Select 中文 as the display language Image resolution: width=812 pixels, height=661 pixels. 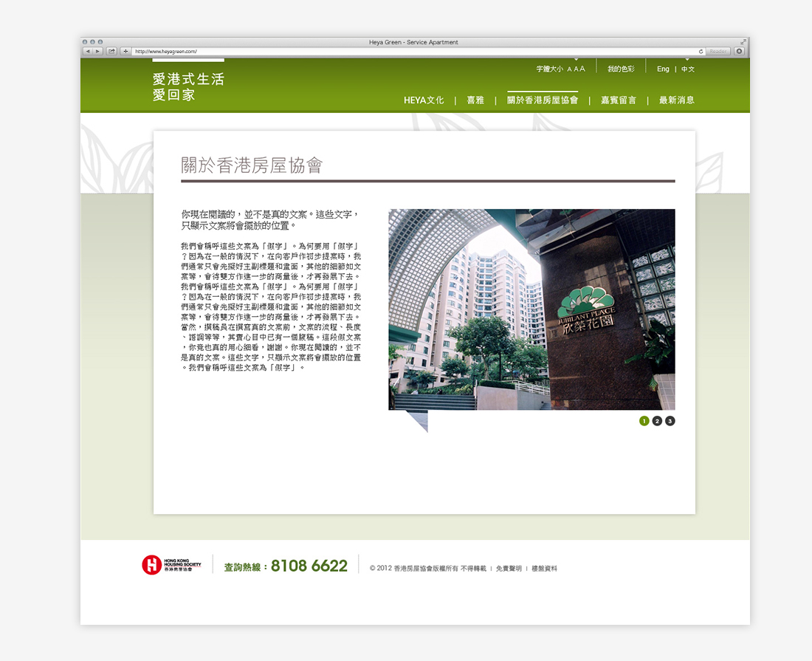pyautogui.click(x=687, y=68)
